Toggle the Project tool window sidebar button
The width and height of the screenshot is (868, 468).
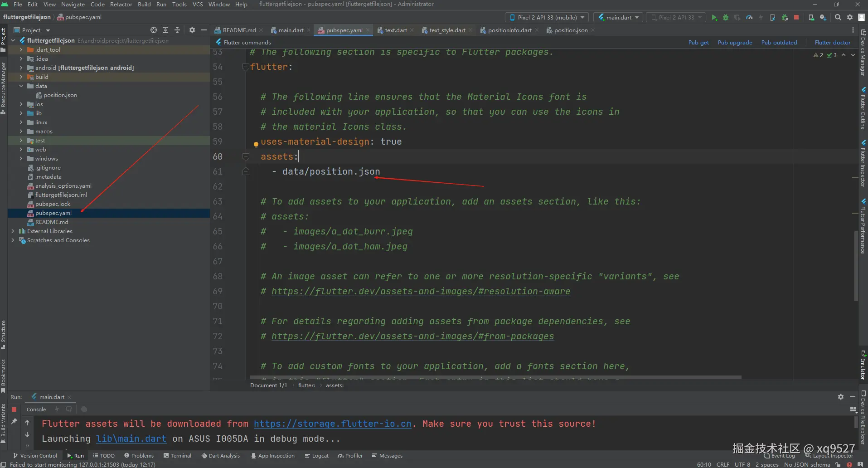[4, 39]
